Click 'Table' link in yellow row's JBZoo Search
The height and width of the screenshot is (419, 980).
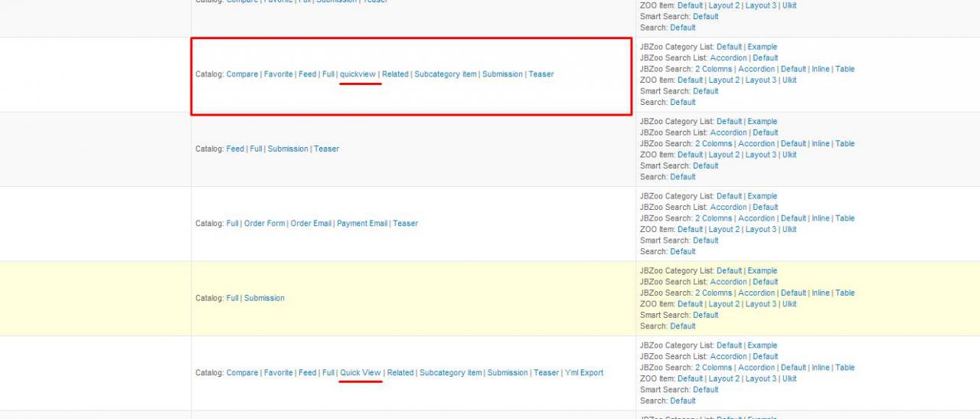844,293
